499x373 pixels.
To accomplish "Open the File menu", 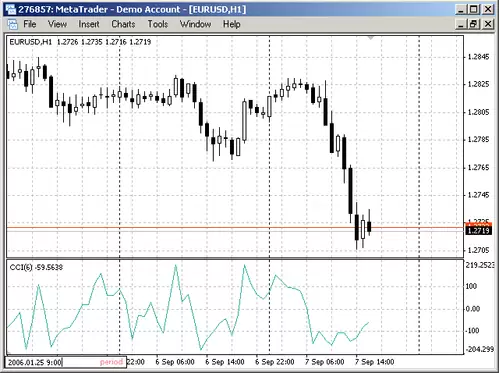I will click(x=29, y=24).
